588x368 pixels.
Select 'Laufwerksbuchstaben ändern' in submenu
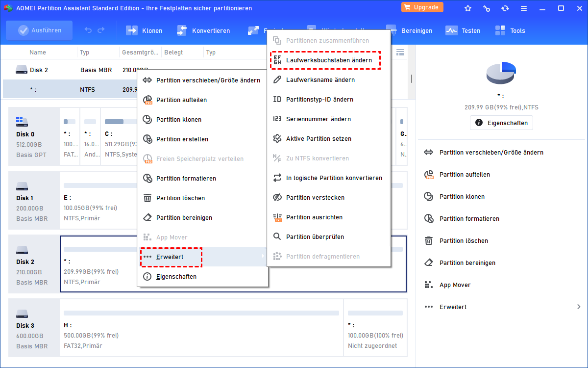tap(329, 60)
